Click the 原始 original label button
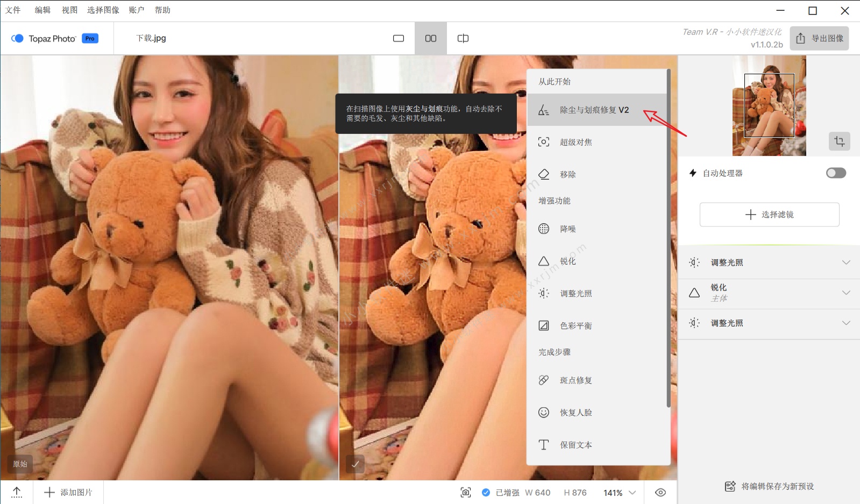The height and width of the screenshot is (504, 860). [20, 464]
